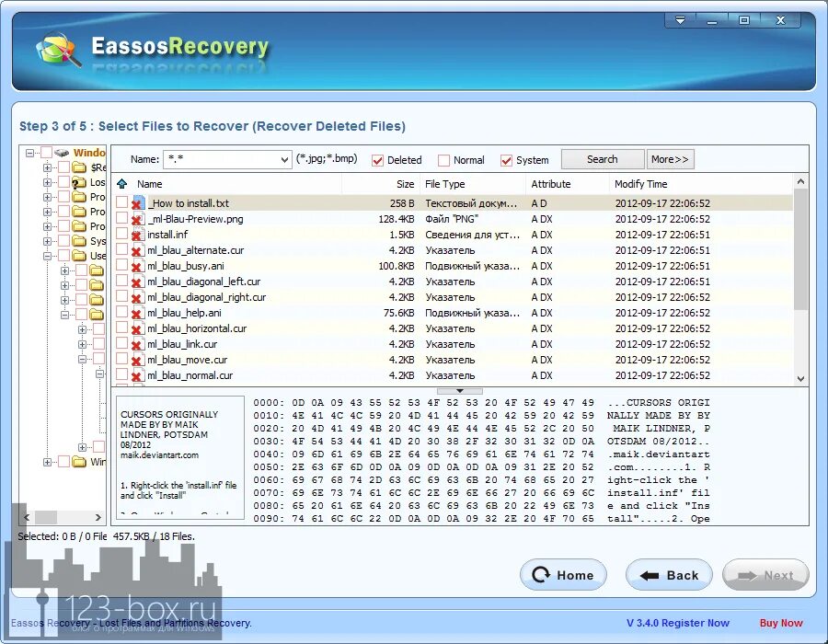Viewport: 828px width, 644px height.
Task: Click the deleted icon of _ml-Blau-Preview.png
Action: tap(137, 219)
